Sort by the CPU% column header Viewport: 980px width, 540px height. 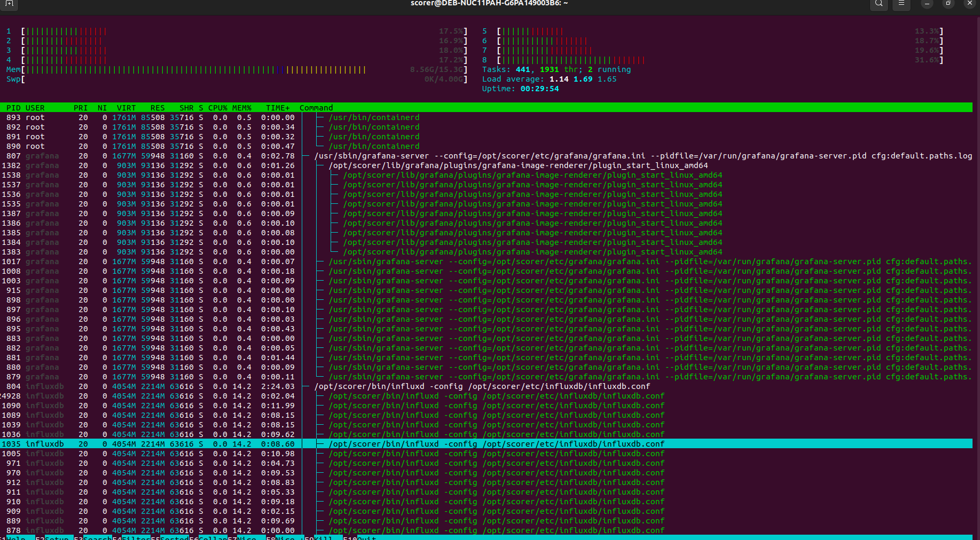coord(218,108)
